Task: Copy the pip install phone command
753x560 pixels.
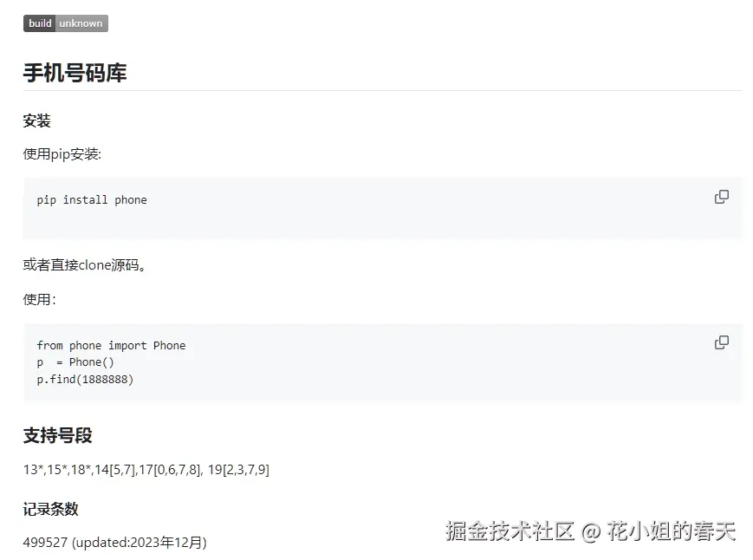Action: pyautogui.click(x=721, y=197)
